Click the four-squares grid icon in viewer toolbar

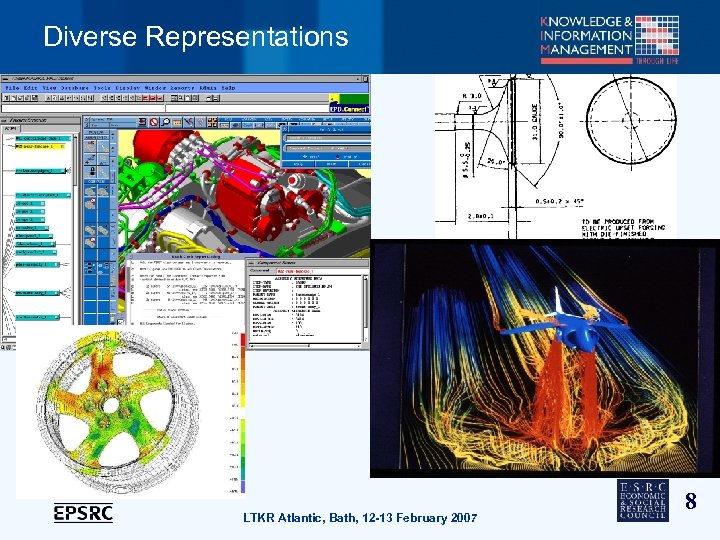pos(212,122)
